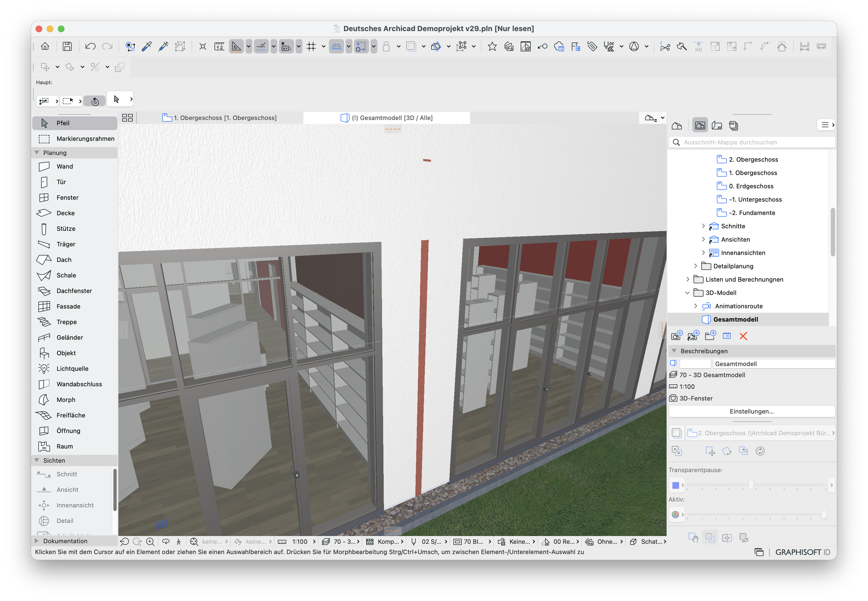
Task: Collapse the 3D-Modell folder
Action: [x=688, y=293]
